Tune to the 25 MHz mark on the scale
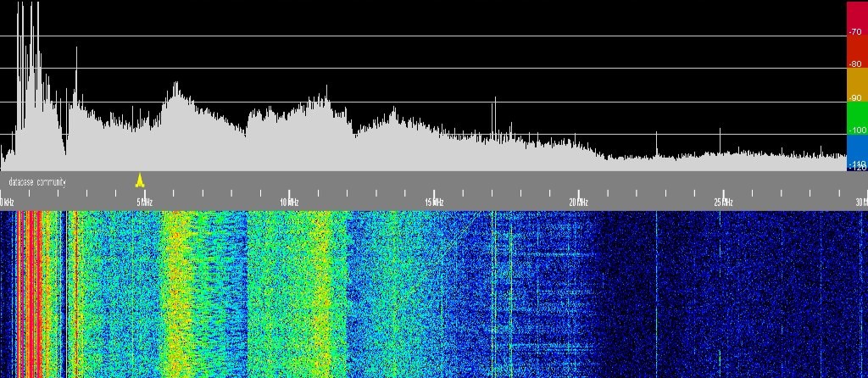 722,202
